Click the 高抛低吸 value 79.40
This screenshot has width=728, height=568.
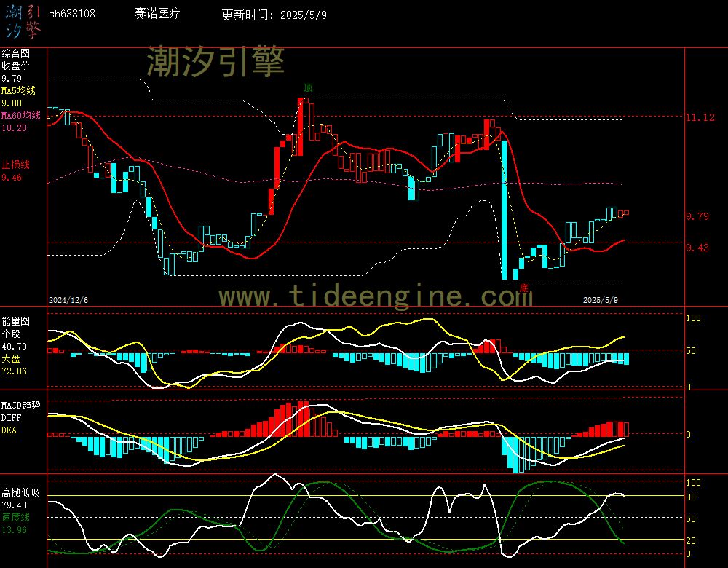14,505
